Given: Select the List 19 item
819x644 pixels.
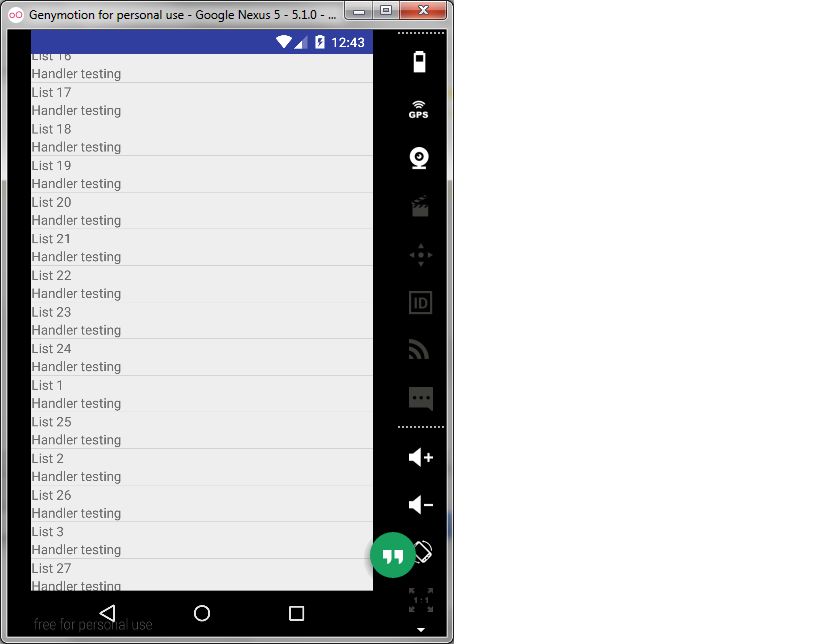Looking at the screenshot, I should tap(202, 174).
